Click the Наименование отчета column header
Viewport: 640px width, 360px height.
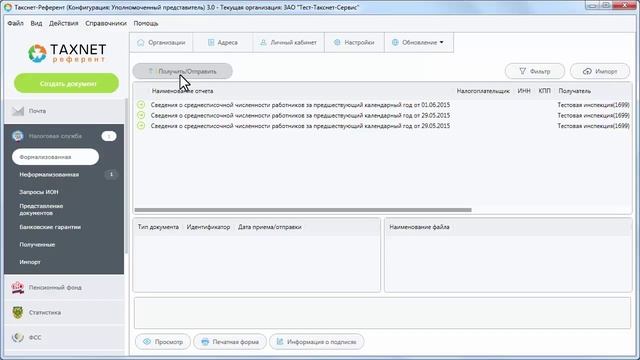pos(182,91)
